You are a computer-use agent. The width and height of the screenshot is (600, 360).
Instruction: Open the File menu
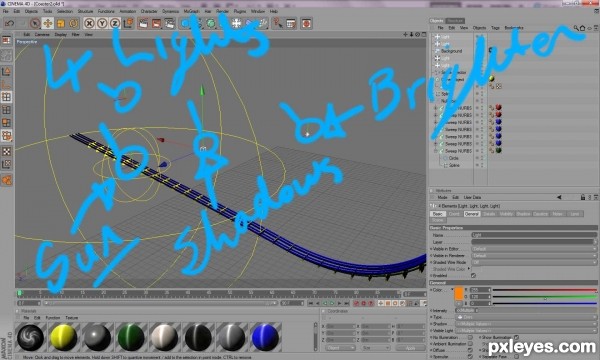coord(6,11)
